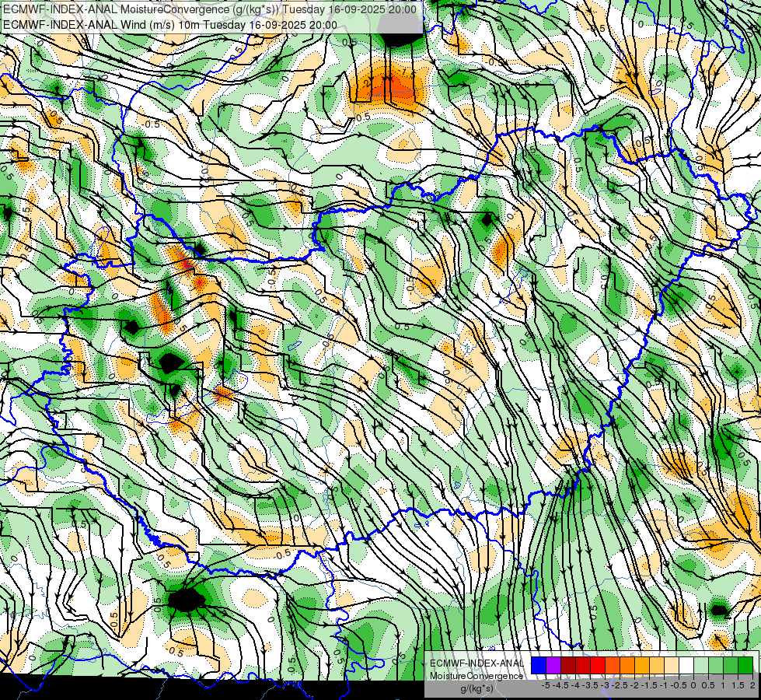Screen dimensions: 761x700
Task: Click the 1.5 tick label on the legend
Action: [x=737, y=685]
